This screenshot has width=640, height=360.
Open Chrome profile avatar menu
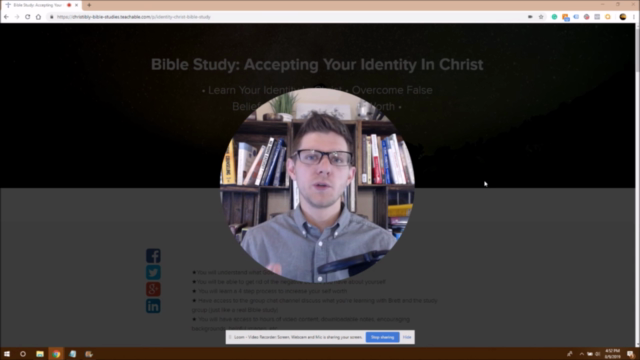(623, 17)
